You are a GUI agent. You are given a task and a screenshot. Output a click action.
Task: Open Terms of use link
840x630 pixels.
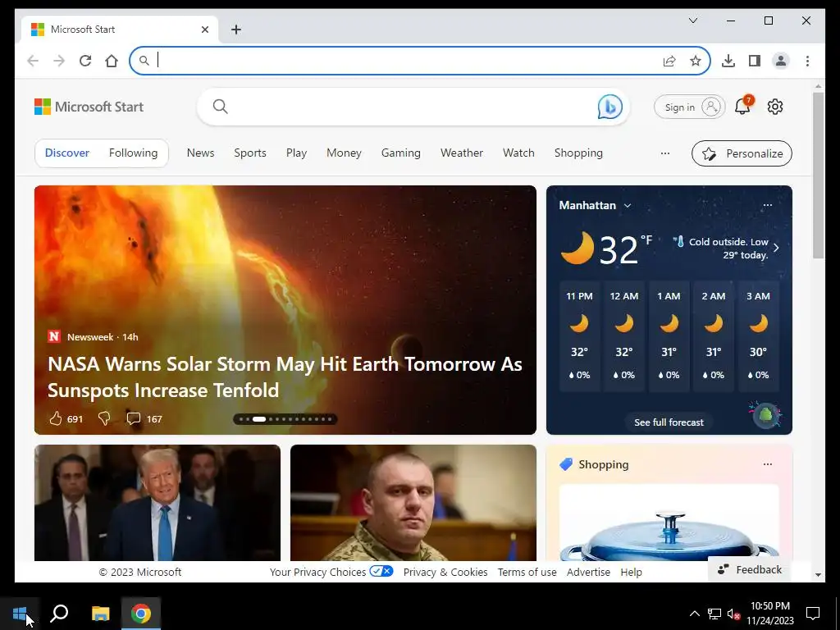point(527,572)
